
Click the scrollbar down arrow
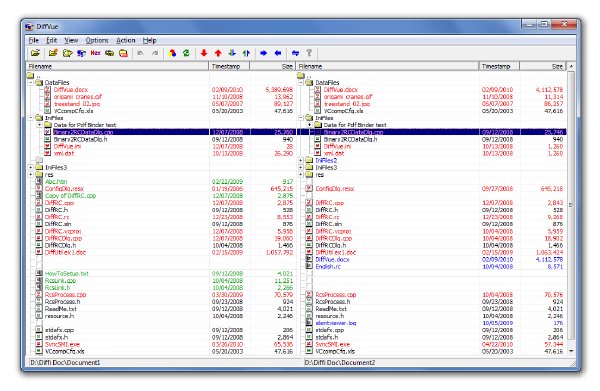pos(571,351)
